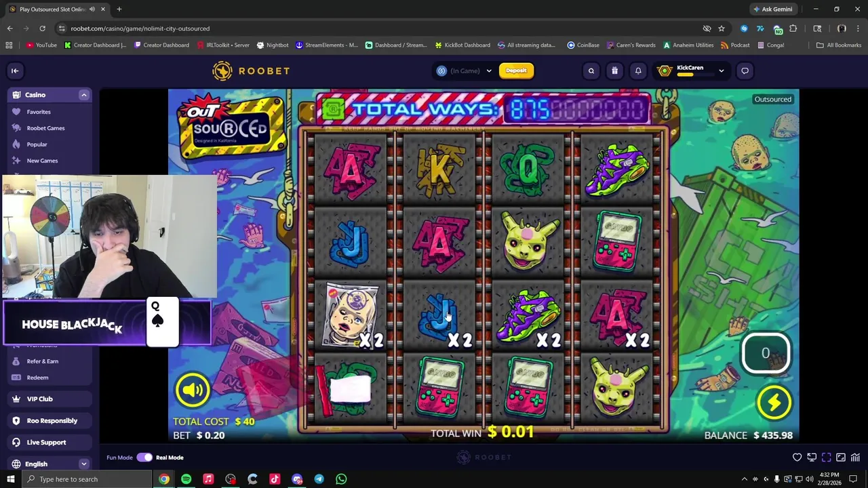The image size is (868, 488).
Task: Open Live Support
Action: (x=50, y=443)
